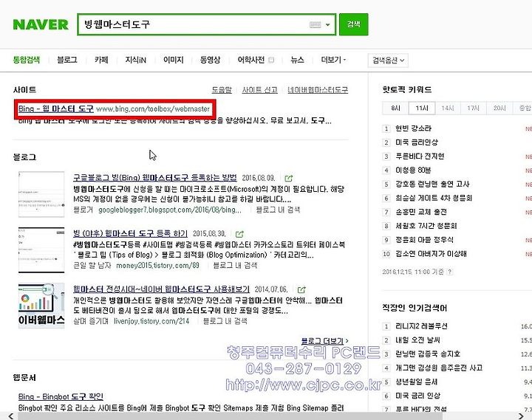Open new-window icon beside 2015.08.30. post
The image size is (532, 420).
click(x=239, y=234)
